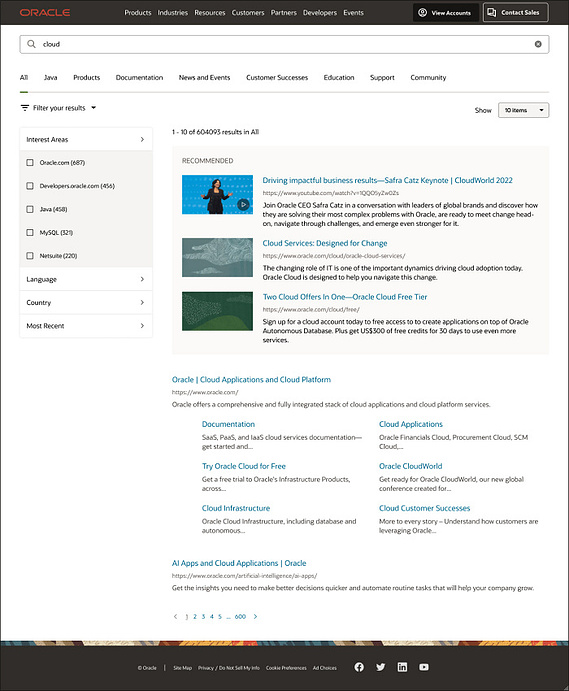Open the Resources menu
This screenshot has width=569, height=691.
(210, 13)
